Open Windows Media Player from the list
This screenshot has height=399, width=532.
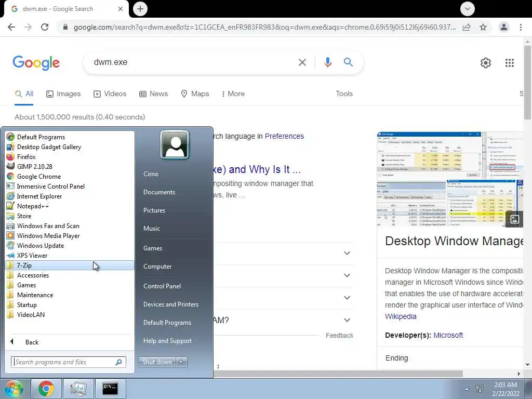pyautogui.click(x=70, y=235)
